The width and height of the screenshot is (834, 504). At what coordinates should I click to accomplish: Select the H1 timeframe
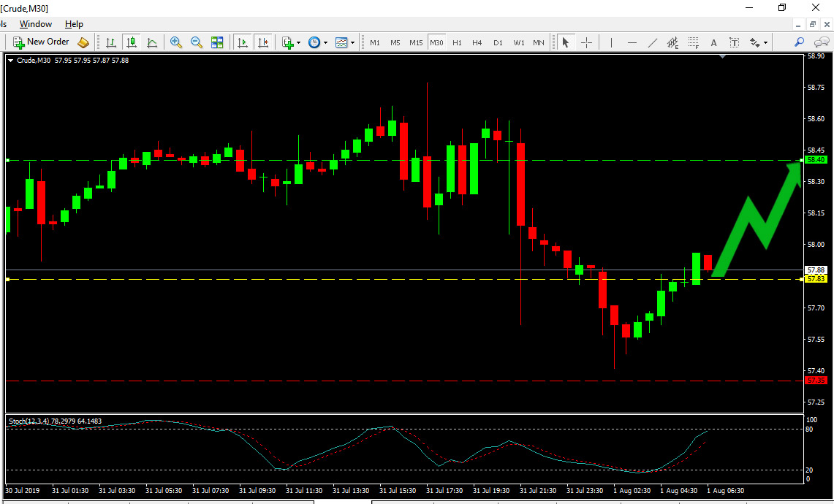[457, 42]
